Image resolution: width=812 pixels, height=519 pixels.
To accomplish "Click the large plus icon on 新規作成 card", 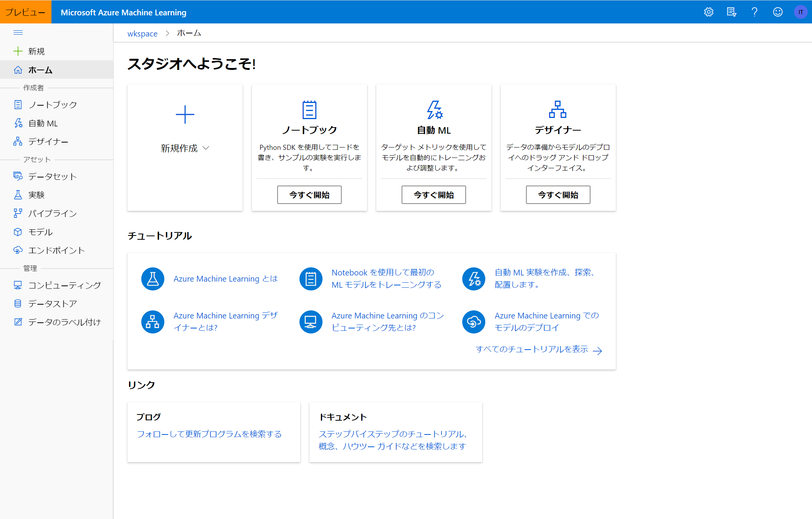I will (185, 114).
